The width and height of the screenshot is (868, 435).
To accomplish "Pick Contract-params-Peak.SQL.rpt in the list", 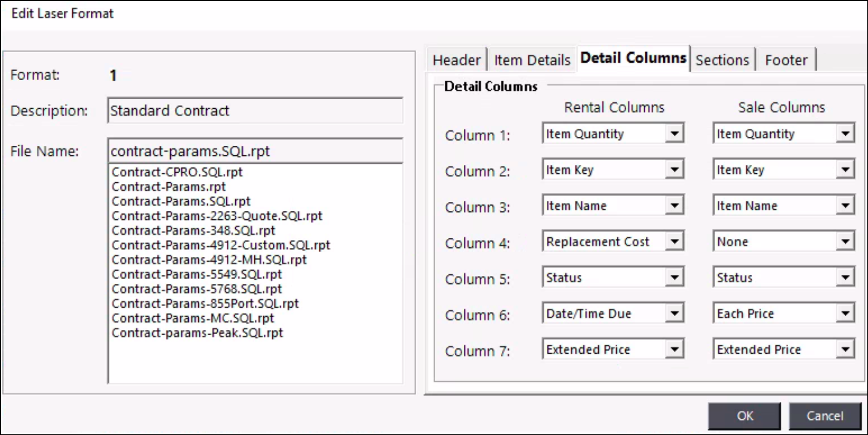I will tap(197, 333).
